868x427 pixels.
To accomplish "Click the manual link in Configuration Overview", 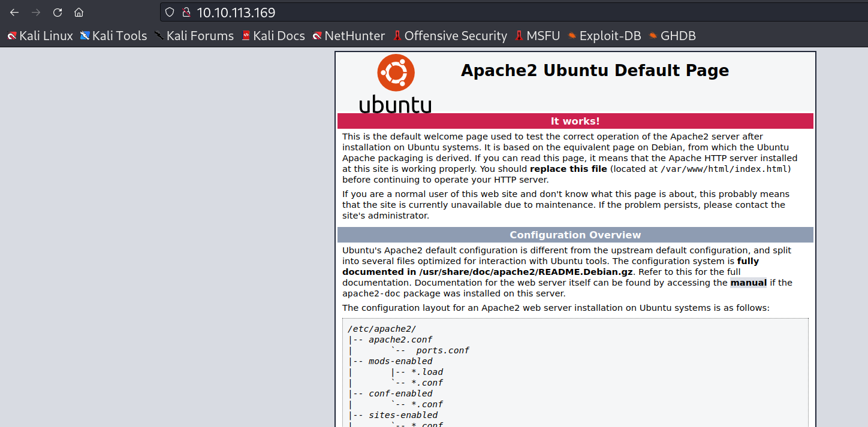I will pos(748,283).
